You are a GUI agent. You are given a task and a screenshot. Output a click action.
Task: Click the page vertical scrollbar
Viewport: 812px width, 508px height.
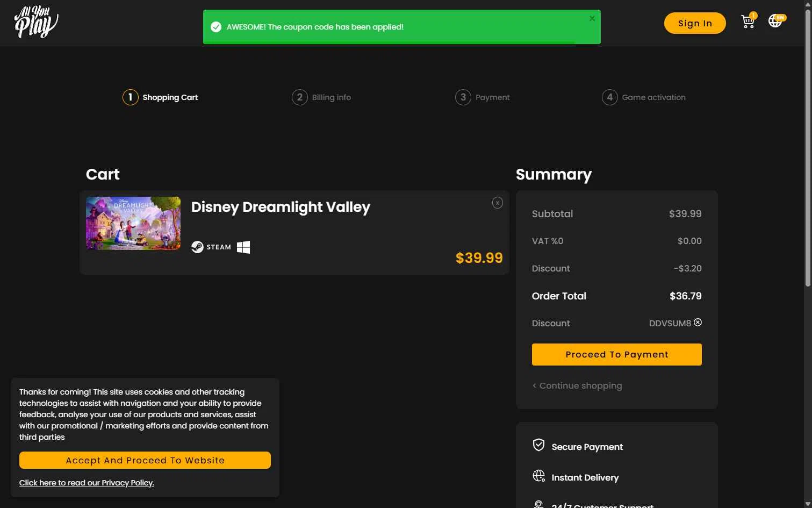click(x=808, y=148)
